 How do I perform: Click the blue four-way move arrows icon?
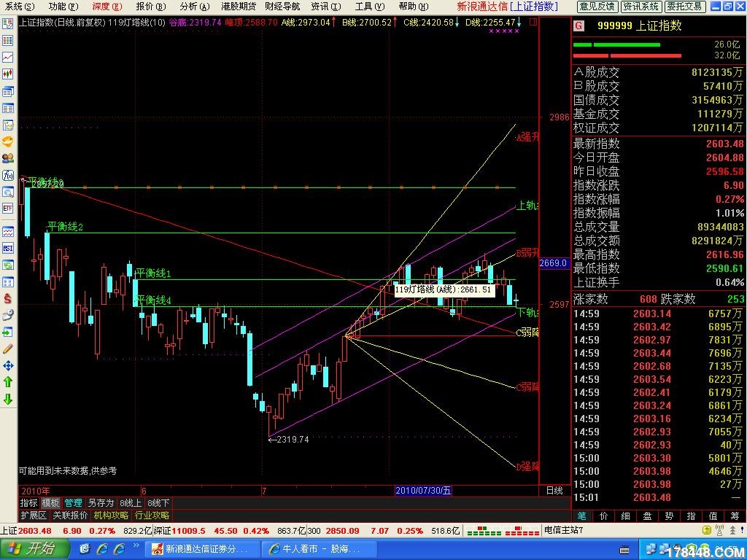pyautogui.click(x=7, y=365)
